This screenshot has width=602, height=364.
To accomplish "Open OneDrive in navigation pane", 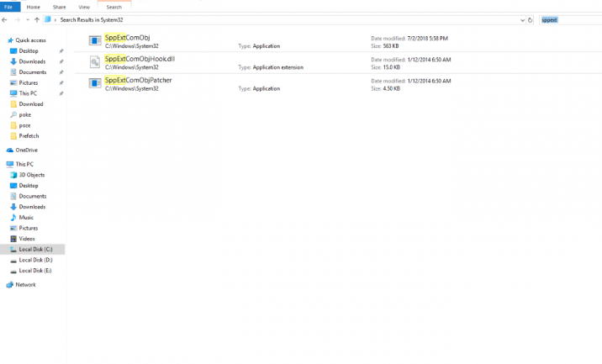I will (x=27, y=150).
